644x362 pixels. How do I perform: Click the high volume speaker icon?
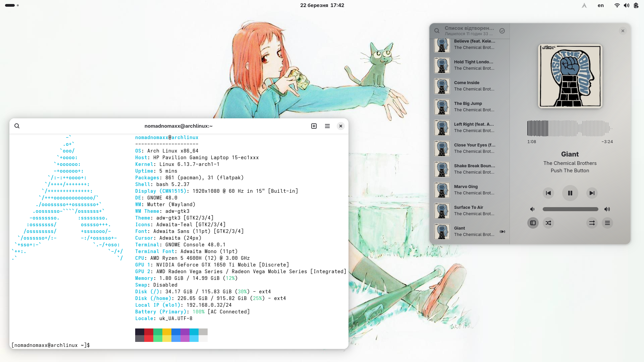[607, 209]
